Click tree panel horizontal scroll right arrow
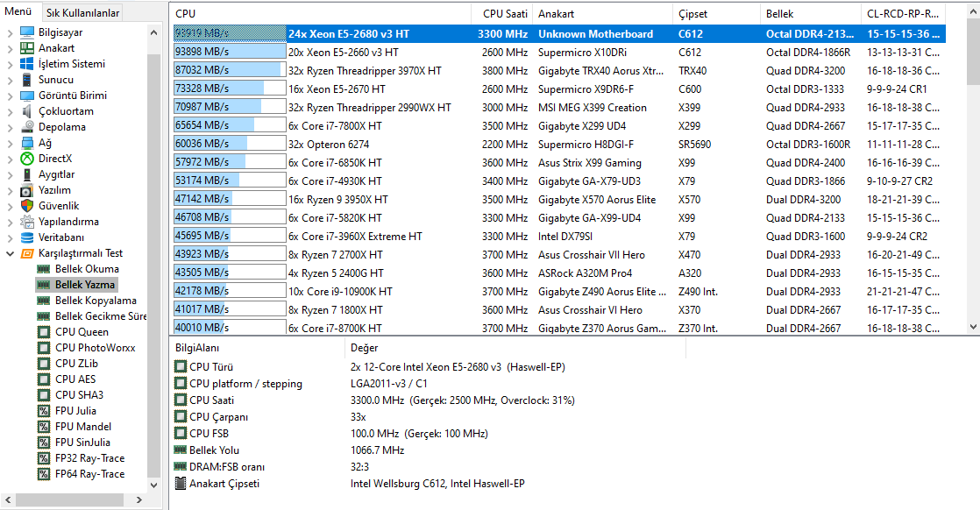The image size is (980, 510). [x=139, y=500]
